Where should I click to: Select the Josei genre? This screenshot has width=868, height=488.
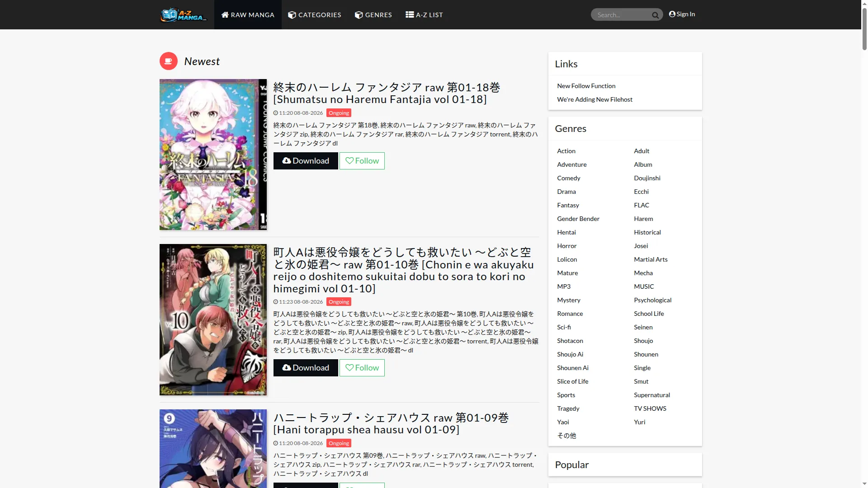pos(641,246)
